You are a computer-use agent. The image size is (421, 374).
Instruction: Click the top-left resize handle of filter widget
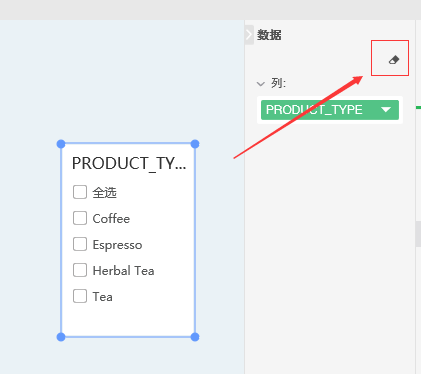[x=61, y=144]
